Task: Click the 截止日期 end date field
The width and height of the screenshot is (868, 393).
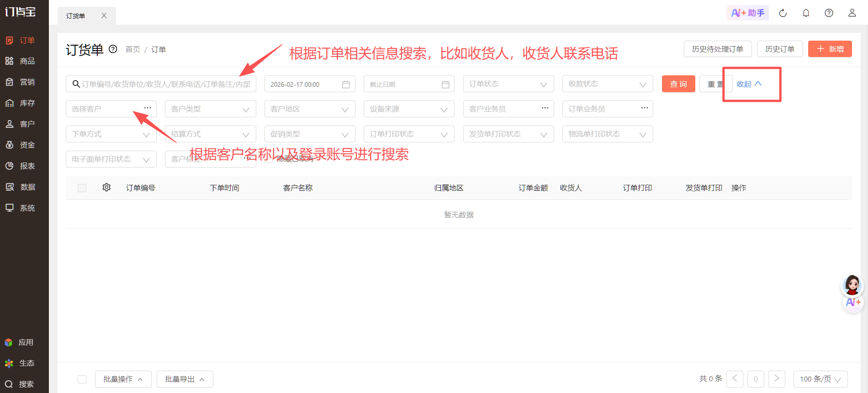Action: coord(409,84)
